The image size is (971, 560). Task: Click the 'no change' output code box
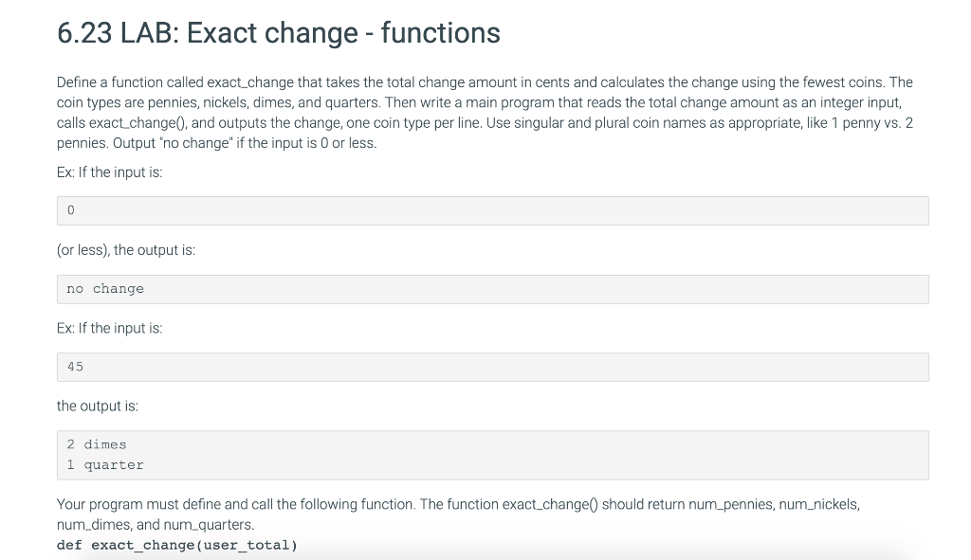[492, 289]
